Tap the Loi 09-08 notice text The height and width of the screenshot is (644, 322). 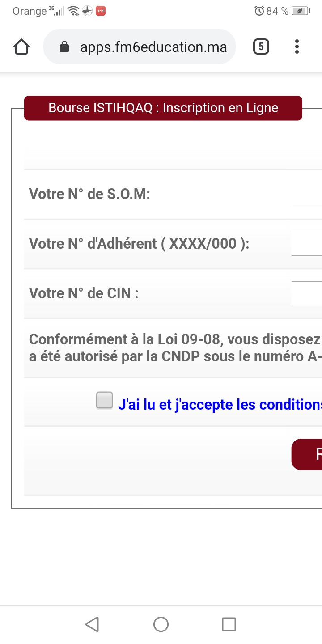[x=174, y=348]
